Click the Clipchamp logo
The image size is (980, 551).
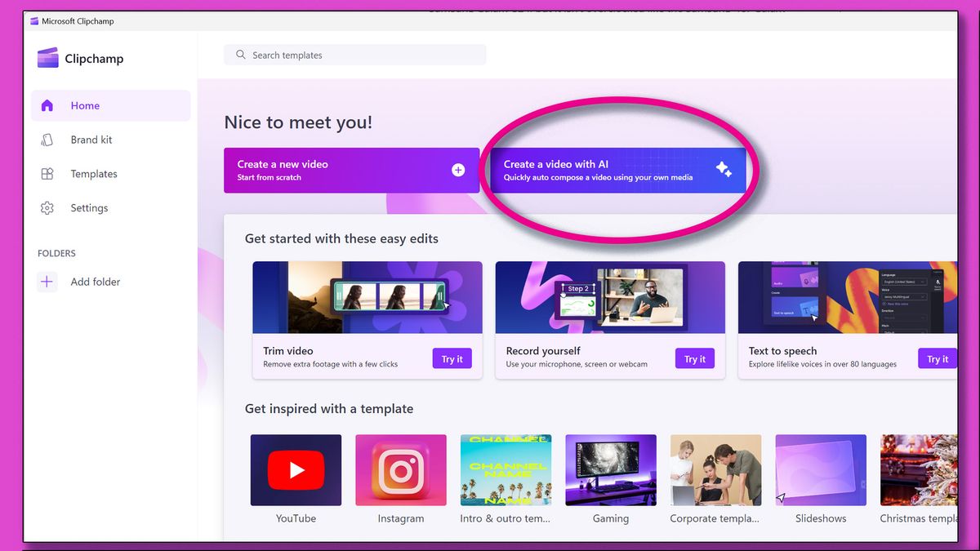49,58
